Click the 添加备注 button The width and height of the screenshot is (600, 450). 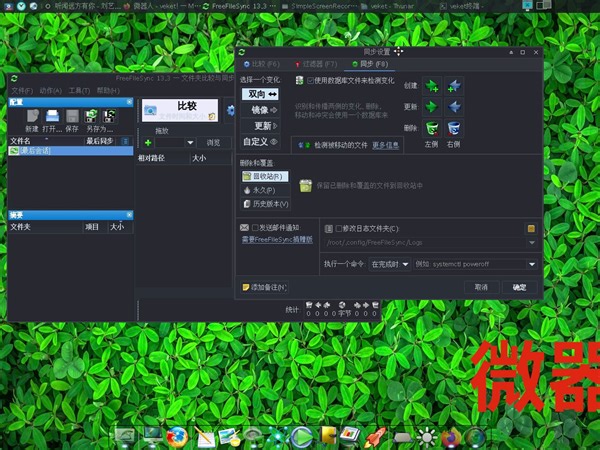coord(264,287)
